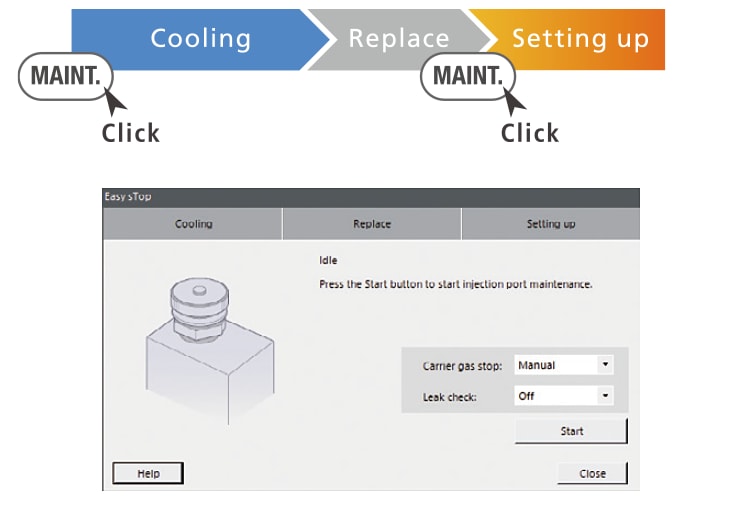The height and width of the screenshot is (516, 736).
Task: Select the blue Cooling banner arrow
Action: click(x=199, y=40)
